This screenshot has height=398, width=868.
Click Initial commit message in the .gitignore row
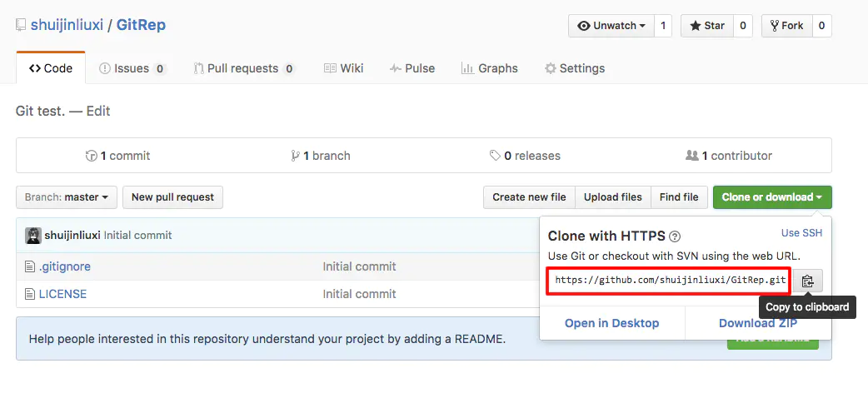[x=359, y=266]
